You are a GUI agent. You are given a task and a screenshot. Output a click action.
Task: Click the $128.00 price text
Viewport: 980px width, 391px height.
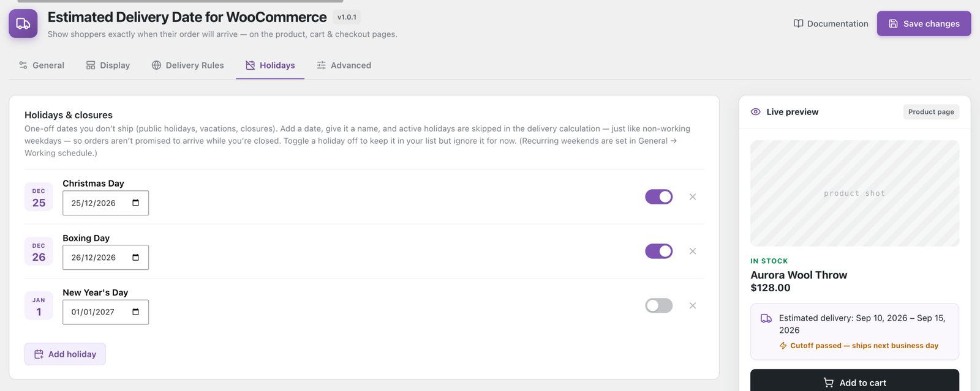771,288
